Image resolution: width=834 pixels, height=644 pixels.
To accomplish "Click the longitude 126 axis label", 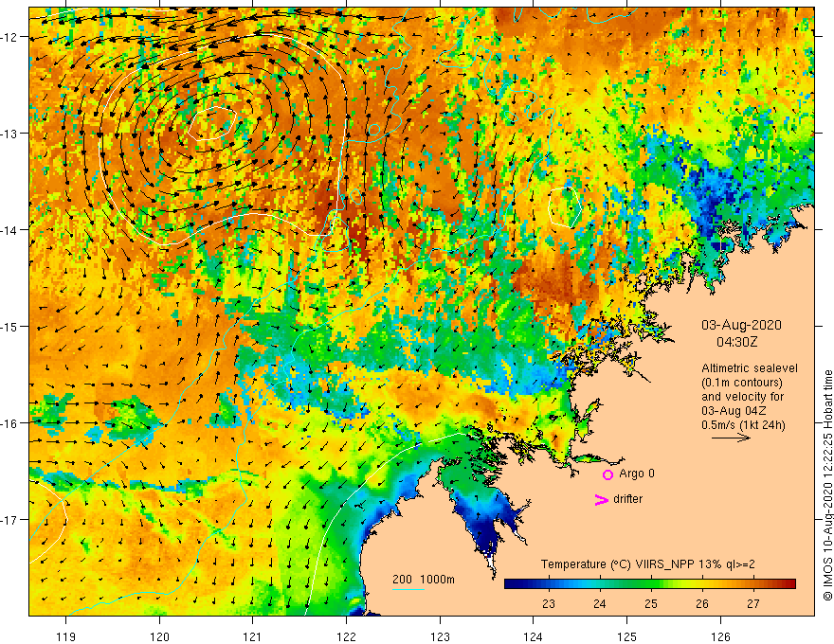I will (x=720, y=636).
